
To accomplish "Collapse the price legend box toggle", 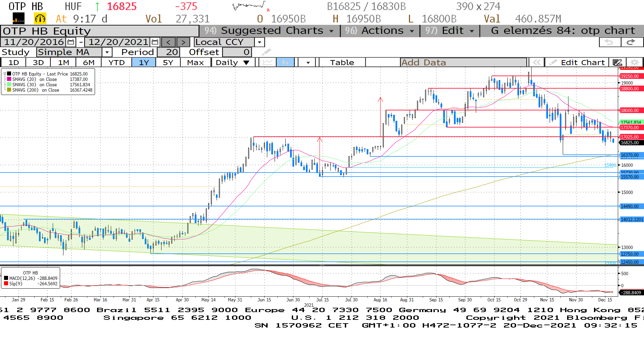I will [x=5, y=73].
